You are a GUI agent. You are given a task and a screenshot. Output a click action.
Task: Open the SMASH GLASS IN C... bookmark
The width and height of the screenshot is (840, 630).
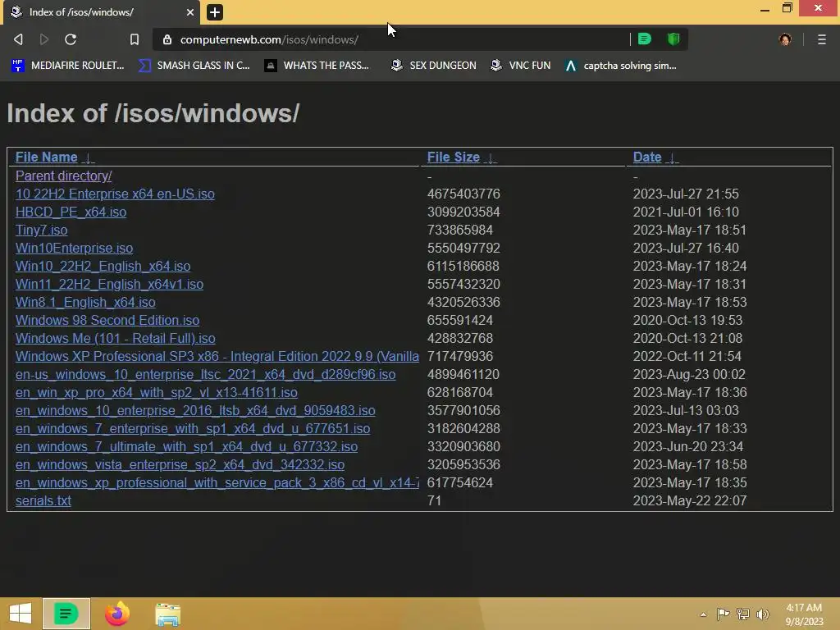(194, 66)
